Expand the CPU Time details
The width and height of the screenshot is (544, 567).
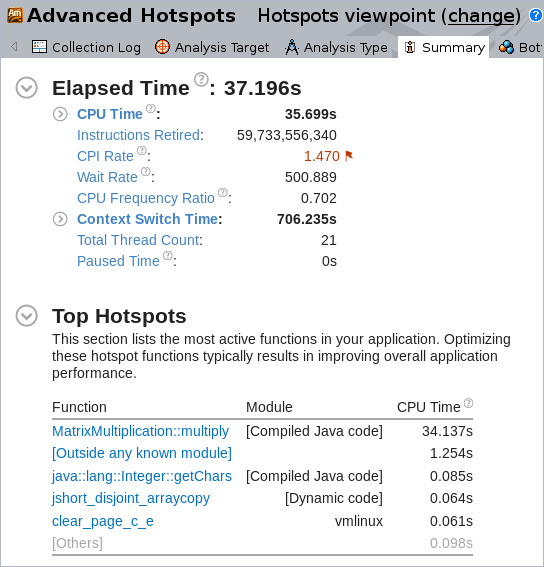pos(60,114)
